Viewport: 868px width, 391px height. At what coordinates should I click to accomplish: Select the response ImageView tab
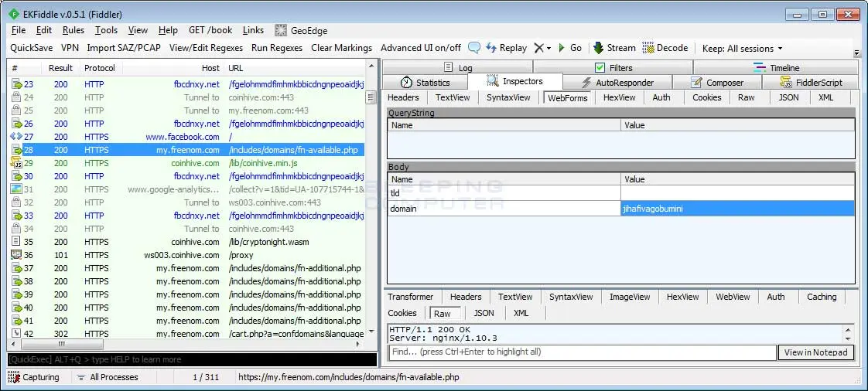[630, 297]
